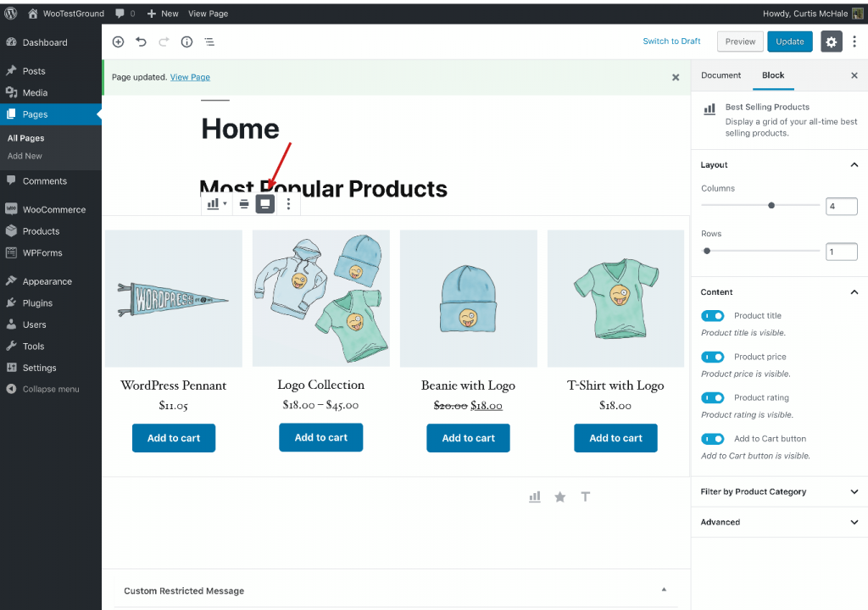Select All Pages submenu link

[x=26, y=138]
